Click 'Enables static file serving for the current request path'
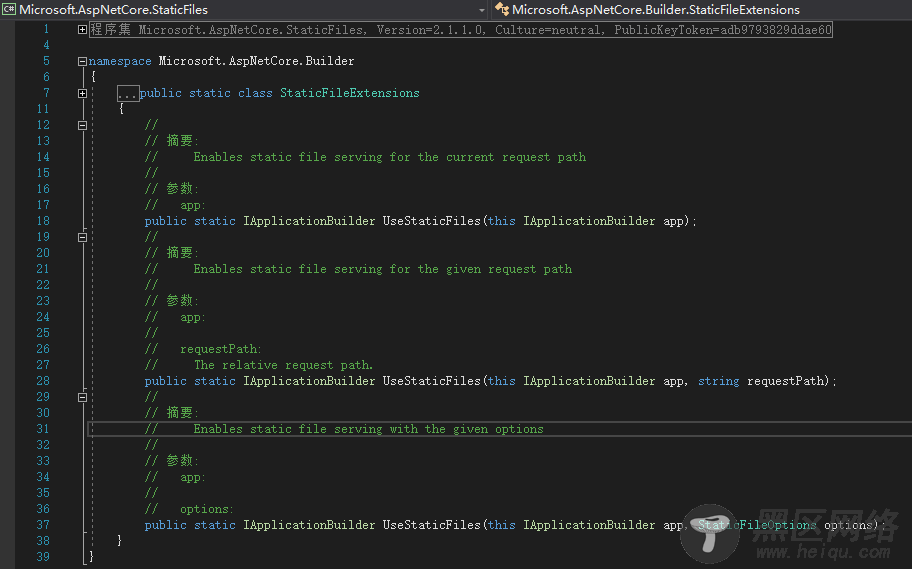Screen dimensions: 912x569 390,157
